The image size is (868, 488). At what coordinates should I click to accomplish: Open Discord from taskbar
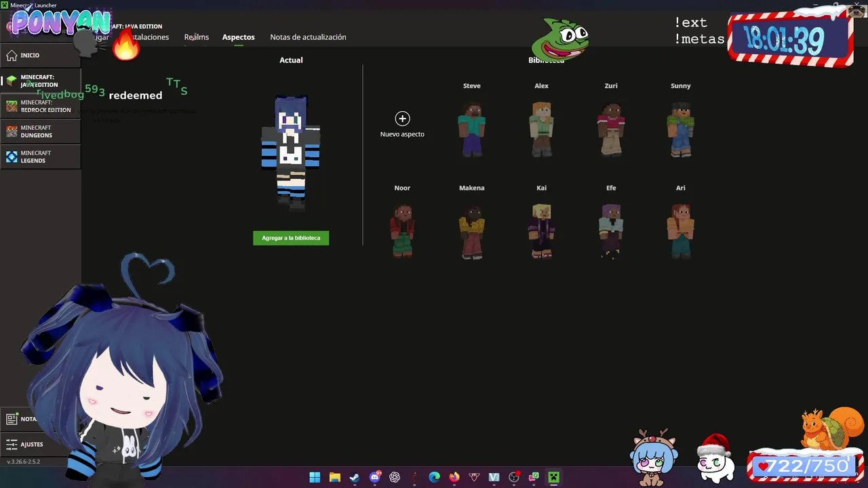374,477
